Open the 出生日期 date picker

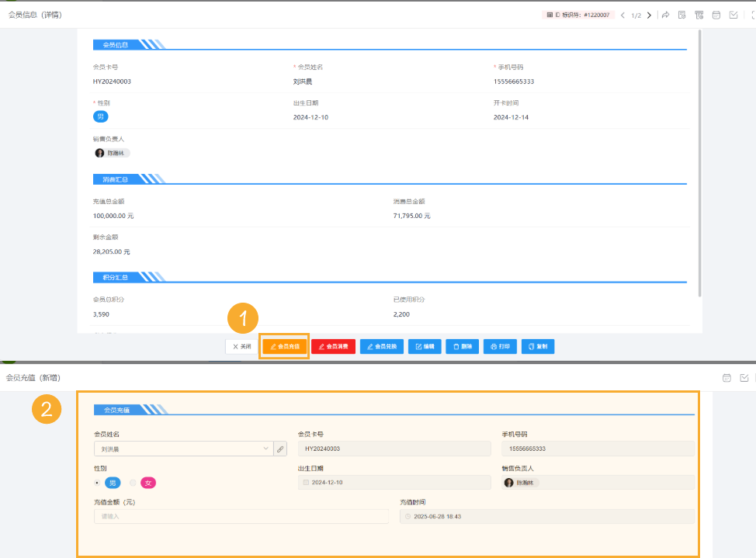(394, 483)
